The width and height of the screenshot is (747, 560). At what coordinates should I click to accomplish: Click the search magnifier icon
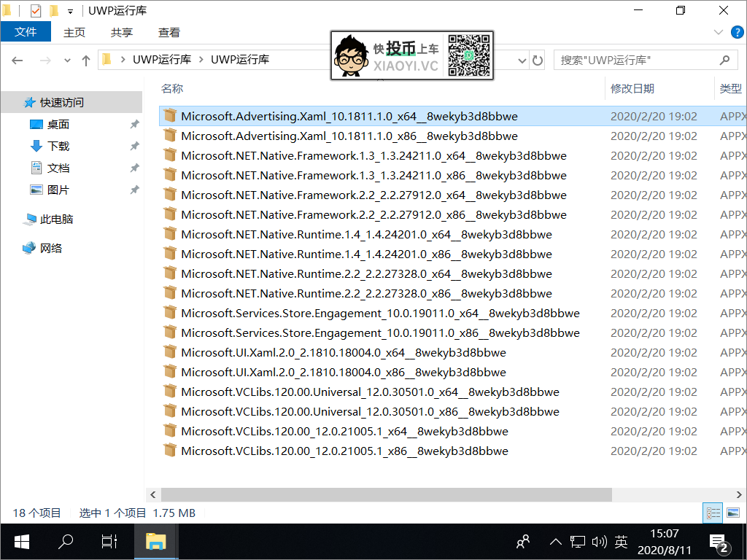(x=724, y=61)
